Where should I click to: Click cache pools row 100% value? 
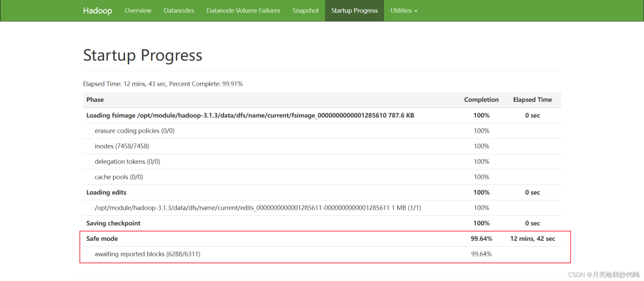point(481,177)
